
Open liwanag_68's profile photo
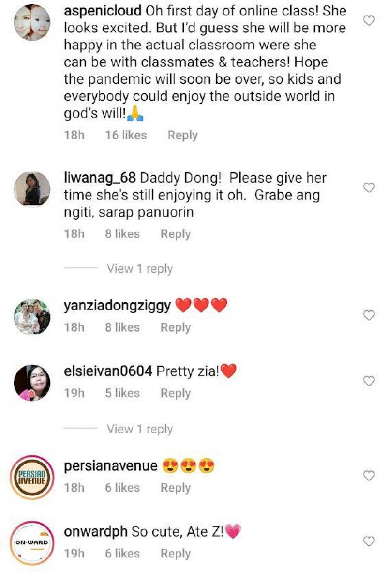[x=32, y=189]
